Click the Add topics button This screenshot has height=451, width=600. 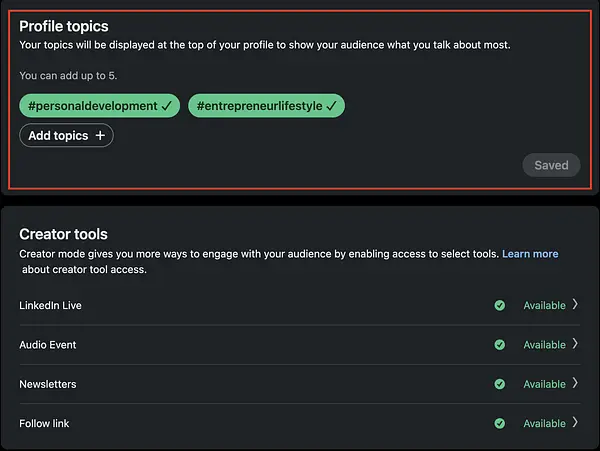[x=66, y=135]
